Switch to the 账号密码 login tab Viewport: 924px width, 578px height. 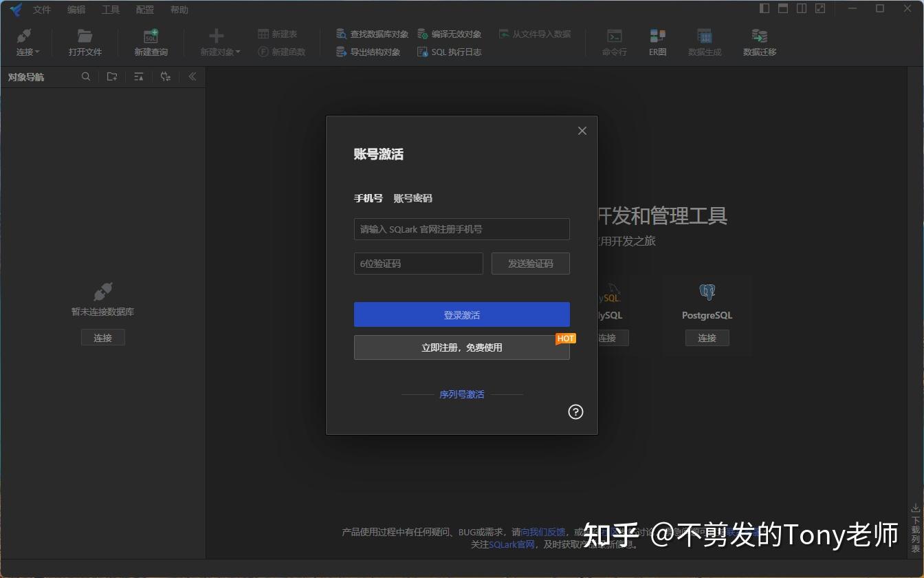click(x=412, y=197)
